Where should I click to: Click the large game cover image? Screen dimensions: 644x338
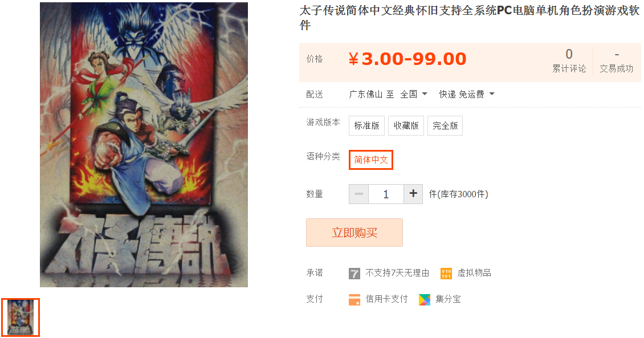pyautogui.click(x=144, y=145)
